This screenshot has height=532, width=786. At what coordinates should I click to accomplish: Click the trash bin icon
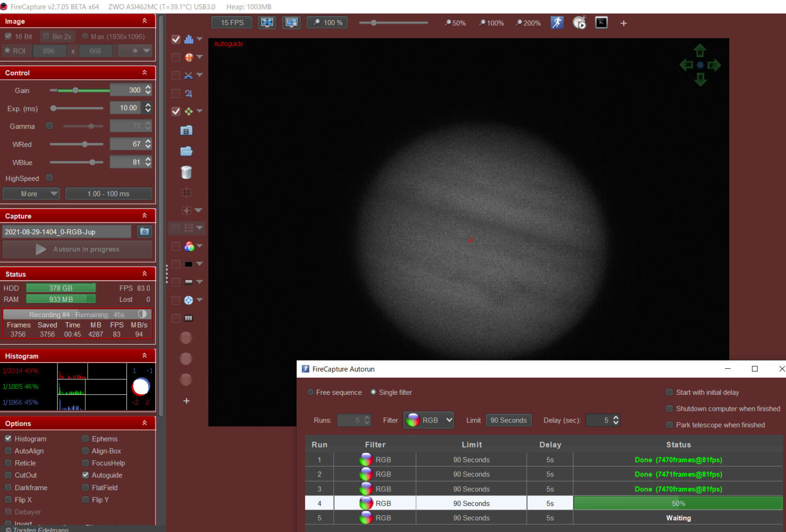pos(186,172)
